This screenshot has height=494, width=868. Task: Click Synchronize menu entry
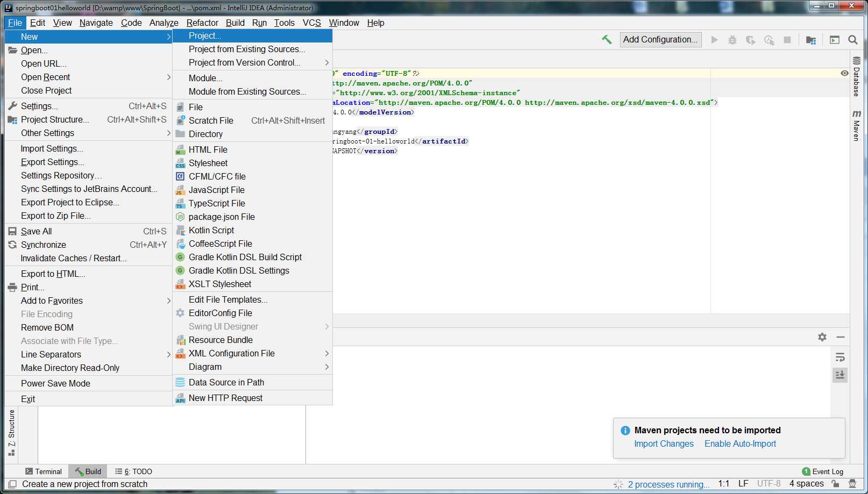[x=88, y=245]
